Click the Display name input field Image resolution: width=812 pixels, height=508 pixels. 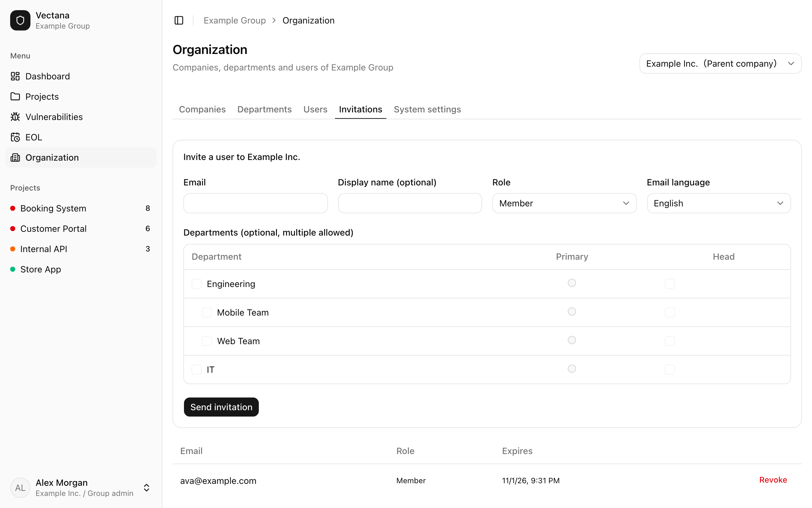point(410,203)
